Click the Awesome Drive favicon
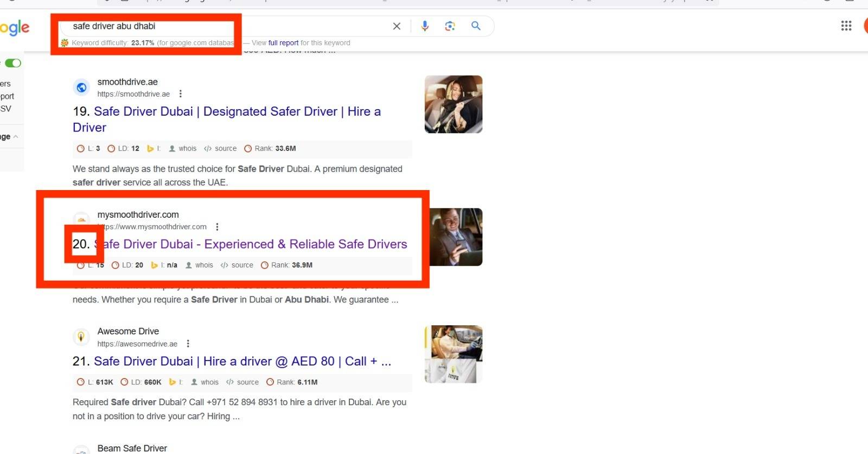This screenshot has width=868, height=454. [81, 337]
